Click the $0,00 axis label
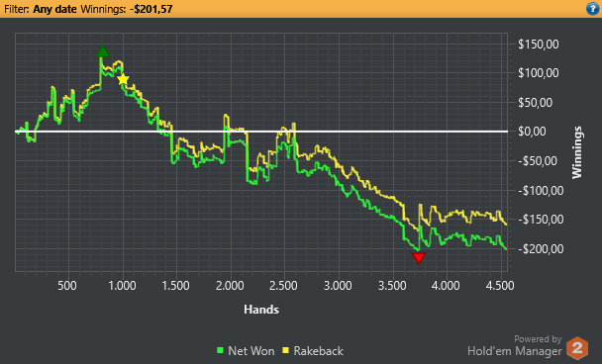This screenshot has height=364, width=602. [532, 132]
